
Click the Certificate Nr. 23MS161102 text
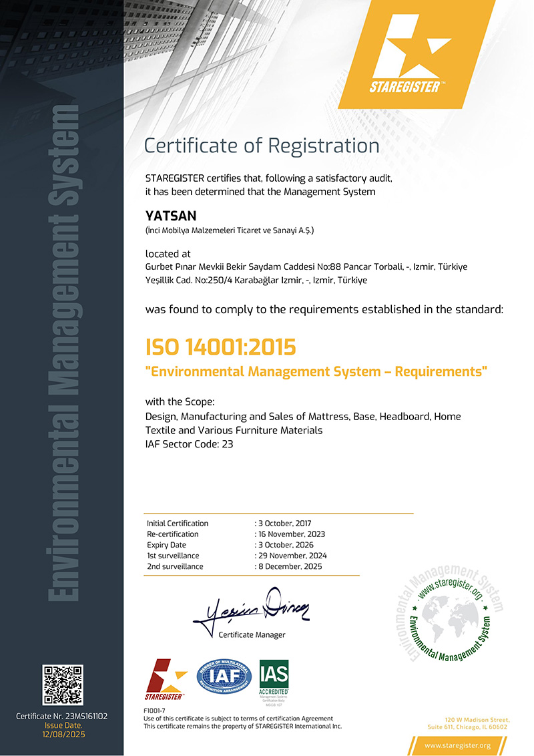tap(61, 716)
